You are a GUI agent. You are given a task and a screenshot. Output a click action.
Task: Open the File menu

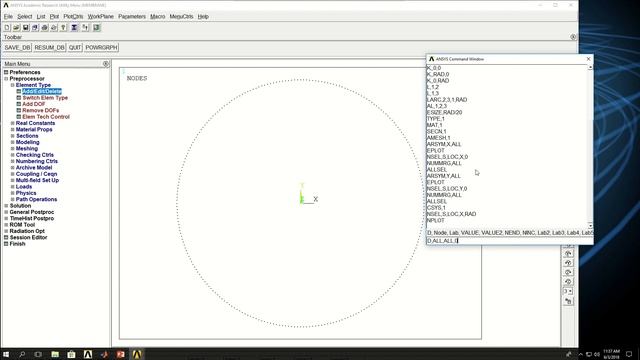tap(8, 16)
